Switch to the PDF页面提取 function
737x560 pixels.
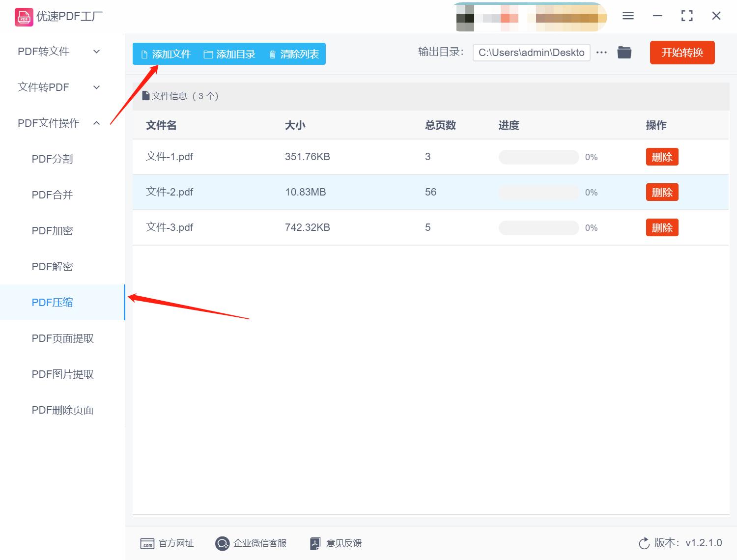click(x=62, y=338)
